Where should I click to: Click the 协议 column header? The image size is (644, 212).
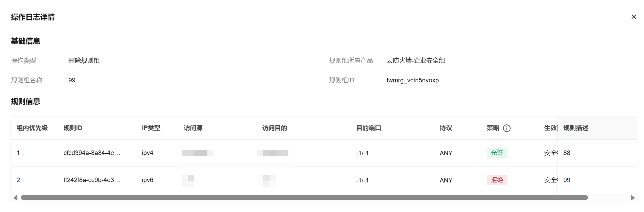tap(446, 128)
